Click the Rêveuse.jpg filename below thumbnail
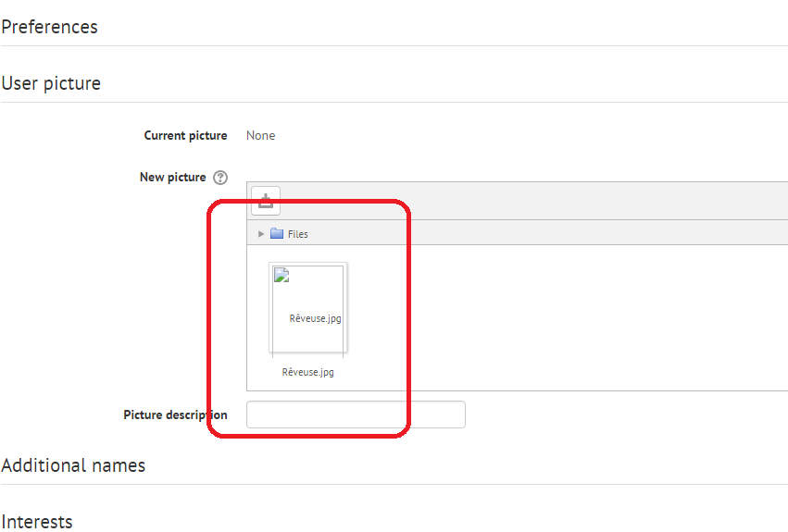 pos(307,372)
